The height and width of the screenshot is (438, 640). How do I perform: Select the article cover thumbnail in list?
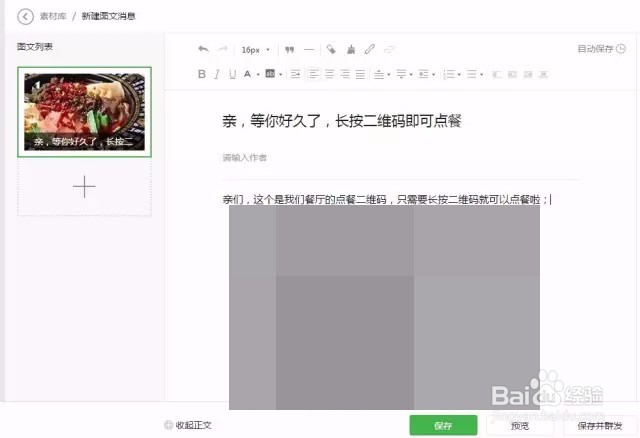(84, 112)
